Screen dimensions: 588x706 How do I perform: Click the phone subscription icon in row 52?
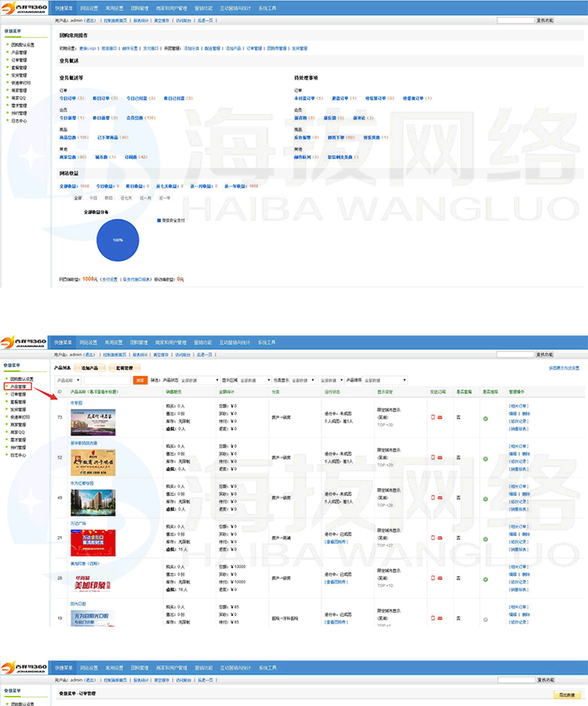click(432, 458)
